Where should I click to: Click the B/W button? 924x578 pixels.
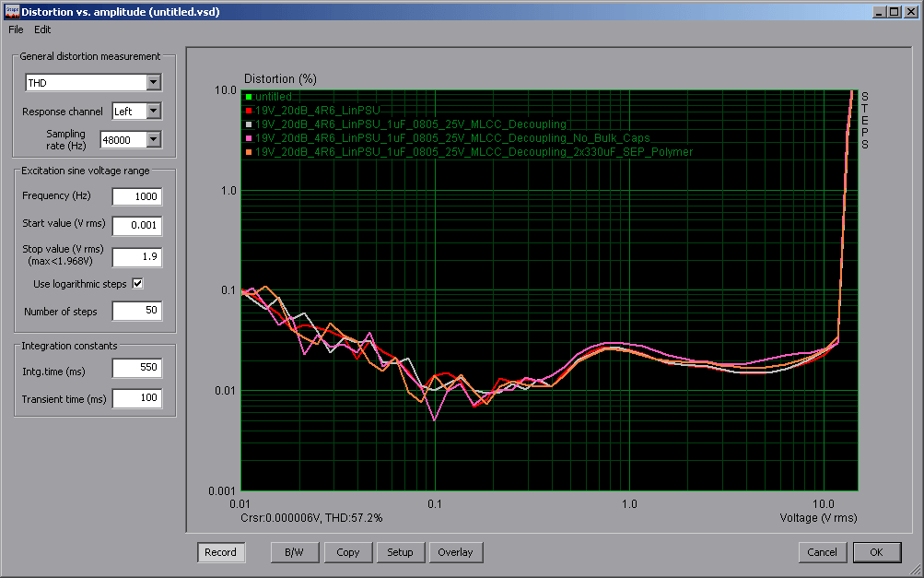pyautogui.click(x=294, y=552)
